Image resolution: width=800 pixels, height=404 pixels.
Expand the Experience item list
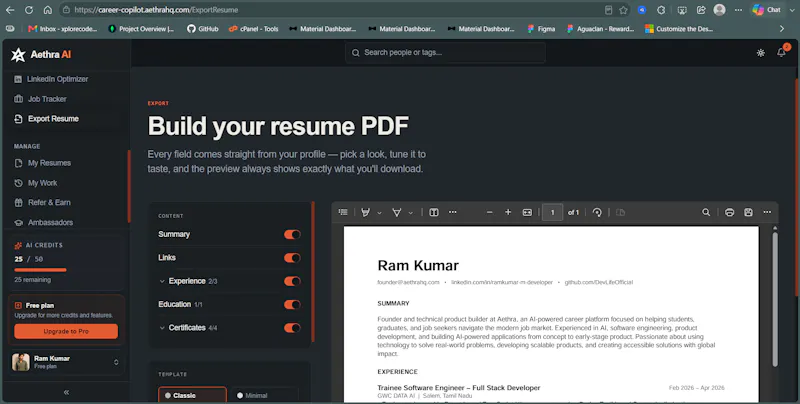162,281
